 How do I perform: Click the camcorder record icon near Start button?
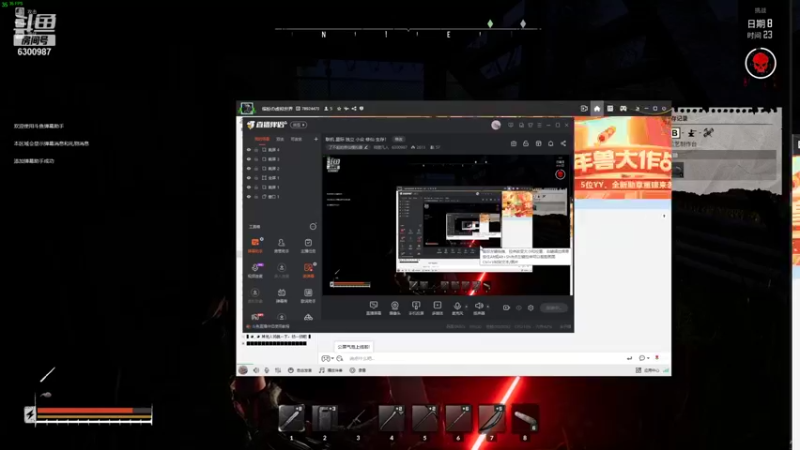coord(506,308)
